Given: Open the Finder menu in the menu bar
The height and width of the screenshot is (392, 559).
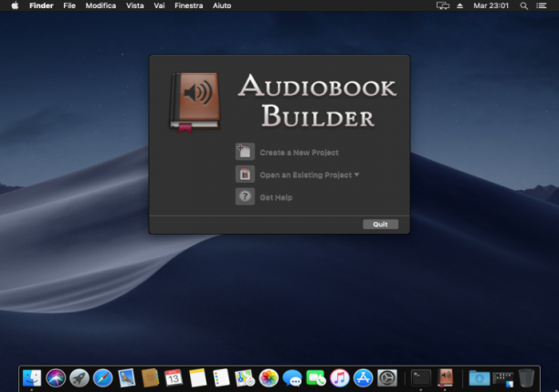Looking at the screenshot, I should tap(41, 5).
